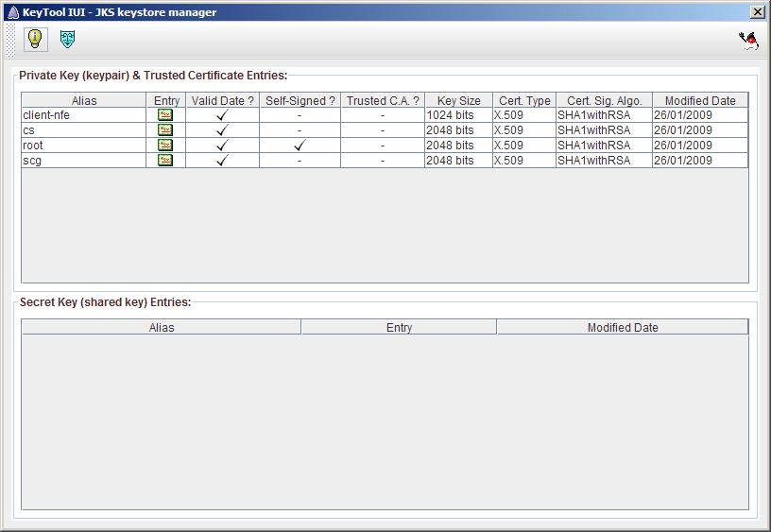
Task: Click the KeyTool IUI title bar icon
Action: pyautogui.click(x=13, y=12)
